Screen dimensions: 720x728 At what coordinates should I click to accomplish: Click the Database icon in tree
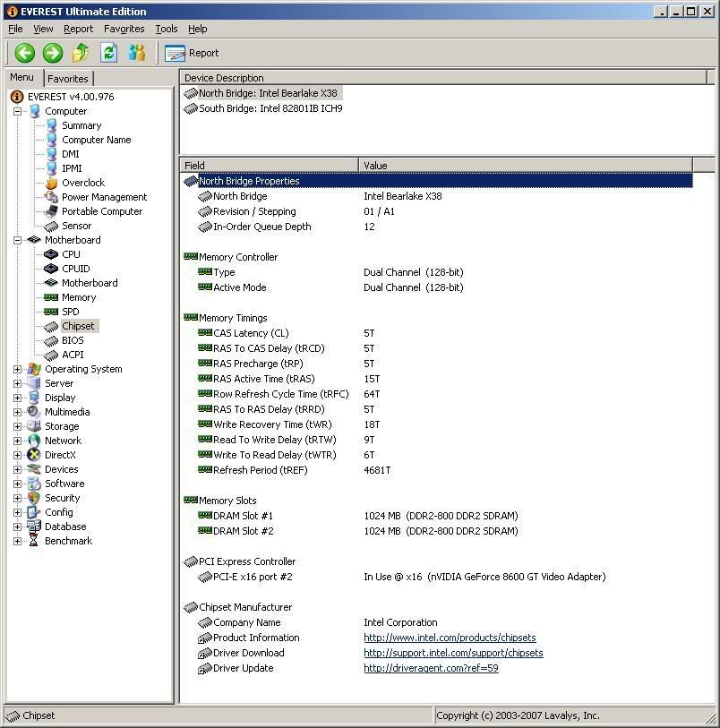34,527
